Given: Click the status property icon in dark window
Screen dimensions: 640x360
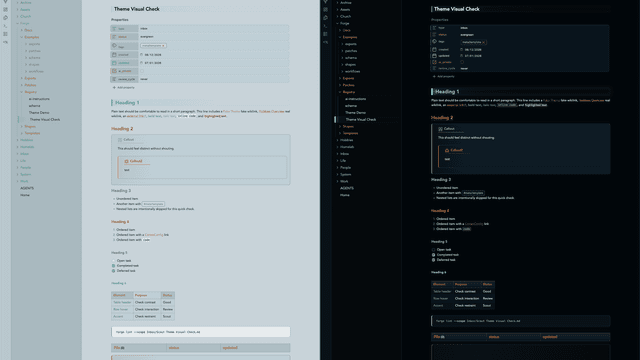Looking at the screenshot, I should [434, 35].
